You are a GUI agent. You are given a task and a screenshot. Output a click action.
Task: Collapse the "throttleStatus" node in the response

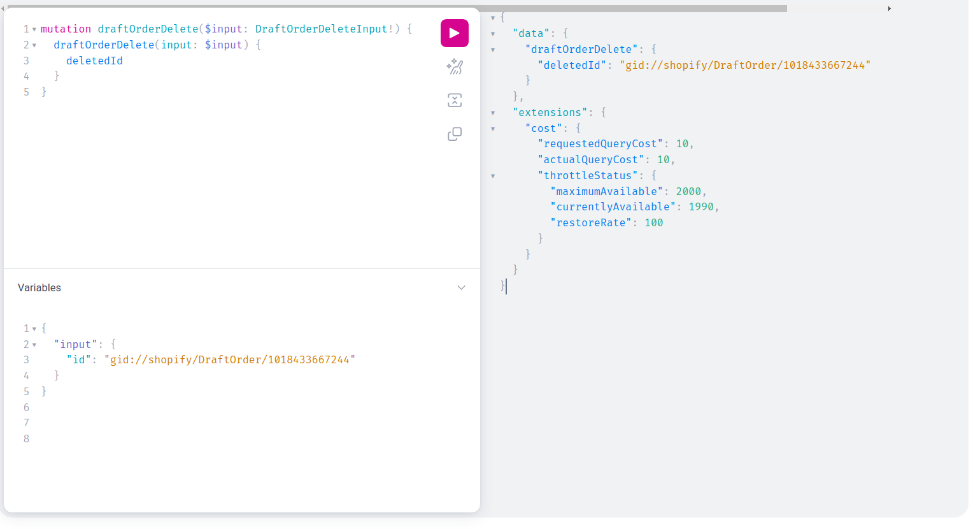point(493,176)
